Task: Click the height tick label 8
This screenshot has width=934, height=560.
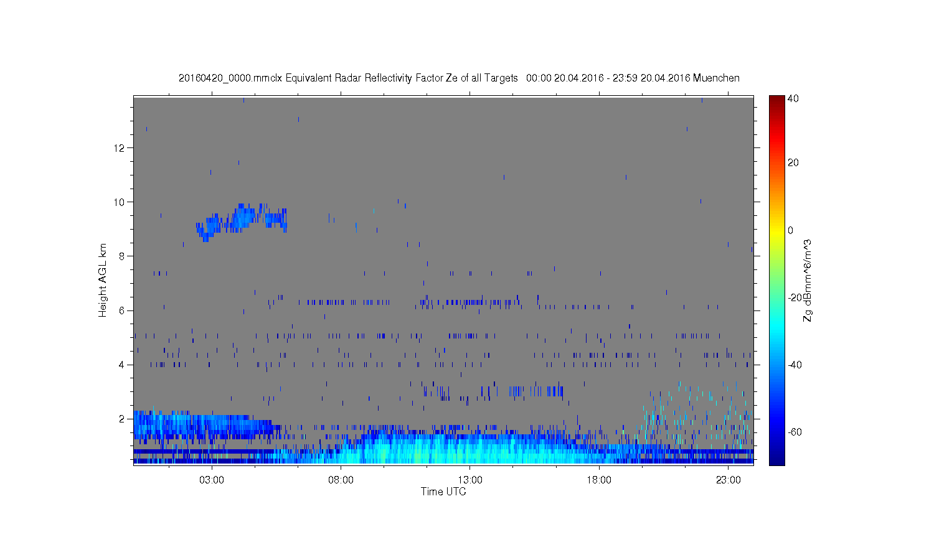Action: (122, 256)
